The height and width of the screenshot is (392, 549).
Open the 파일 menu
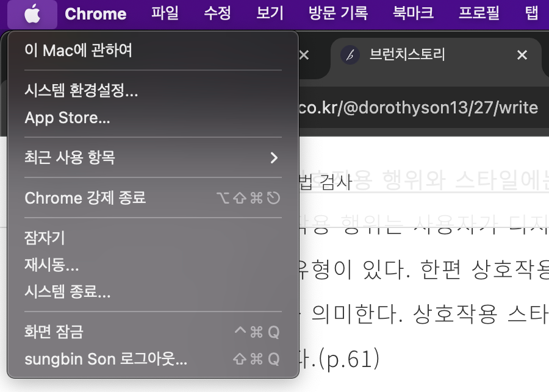pyautogui.click(x=163, y=13)
